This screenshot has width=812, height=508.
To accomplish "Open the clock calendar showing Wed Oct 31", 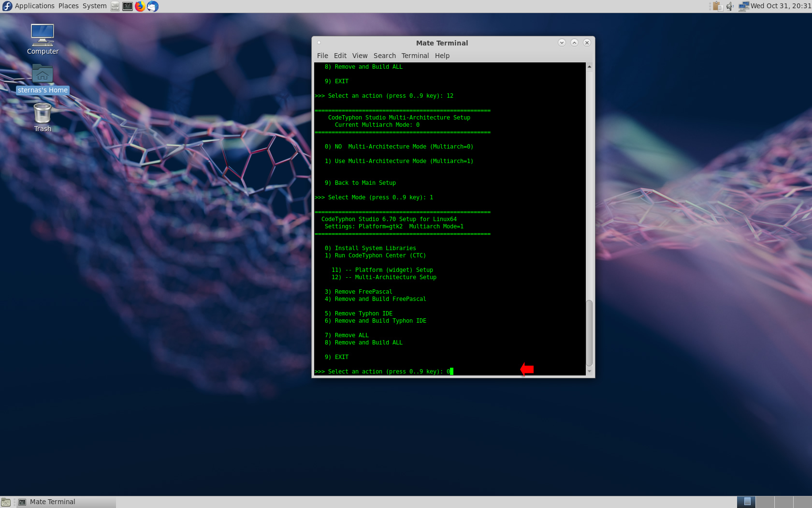I will 781,6.
